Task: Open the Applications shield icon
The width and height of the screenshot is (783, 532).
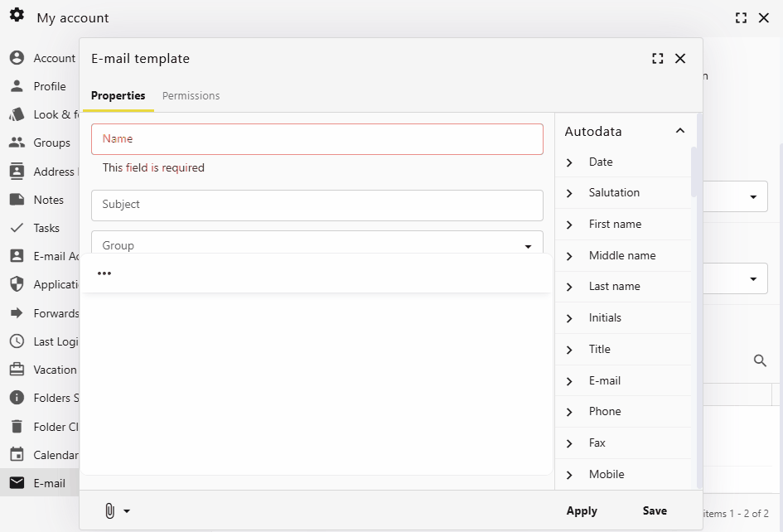Action: 17,284
